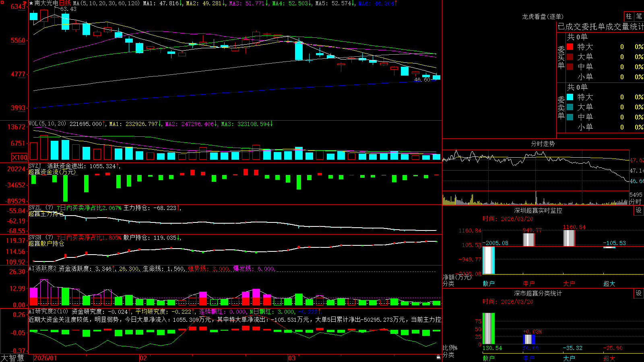Click the star favorite icon beside 南大光电
Screen dimensions: 644x362
31,3
